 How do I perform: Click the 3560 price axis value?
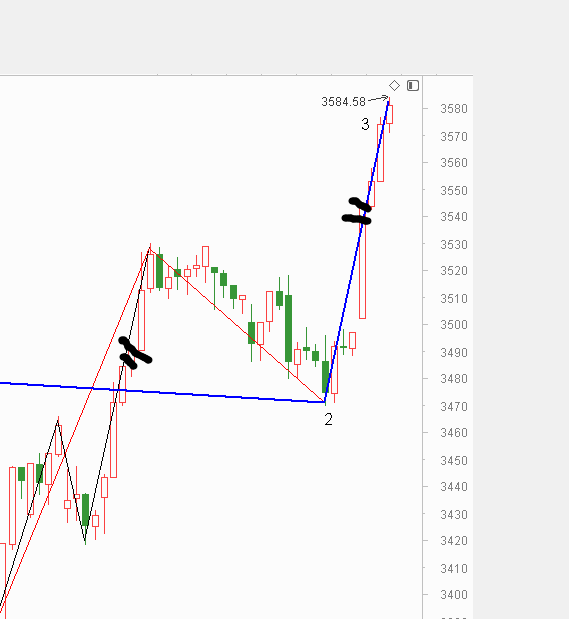pos(454,163)
